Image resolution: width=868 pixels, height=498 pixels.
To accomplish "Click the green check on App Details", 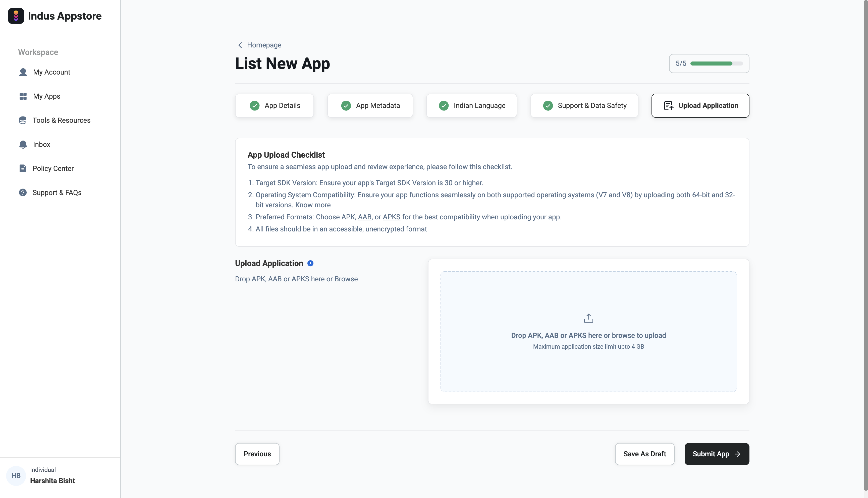I will 255,106.
